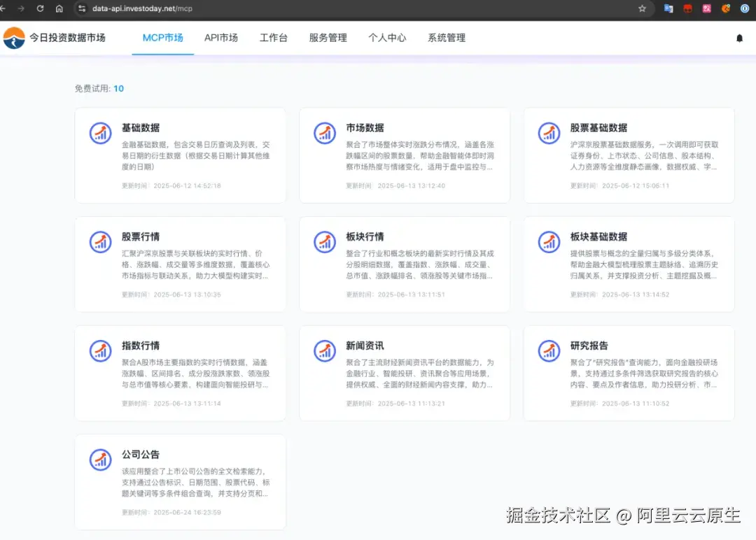Open the notification bell icon
Screen dimensions: 756x540
click(x=739, y=38)
